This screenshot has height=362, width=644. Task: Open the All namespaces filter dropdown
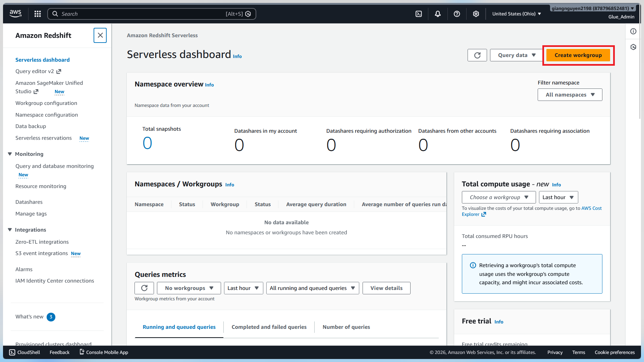coord(570,95)
